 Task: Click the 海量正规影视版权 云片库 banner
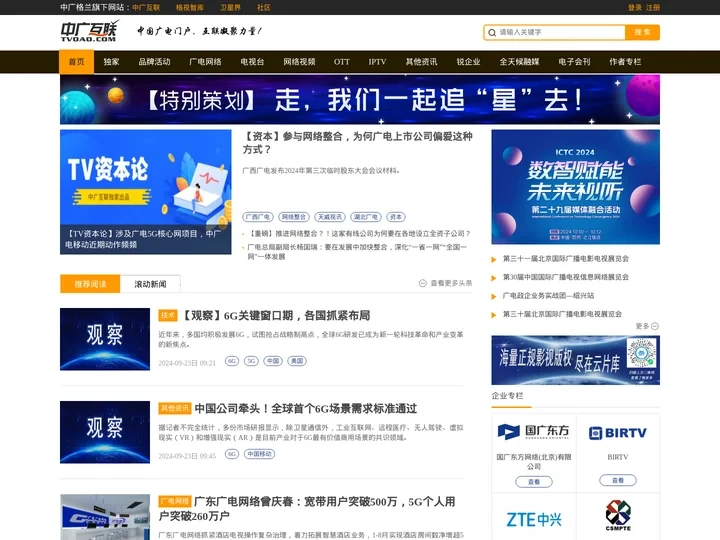575,360
